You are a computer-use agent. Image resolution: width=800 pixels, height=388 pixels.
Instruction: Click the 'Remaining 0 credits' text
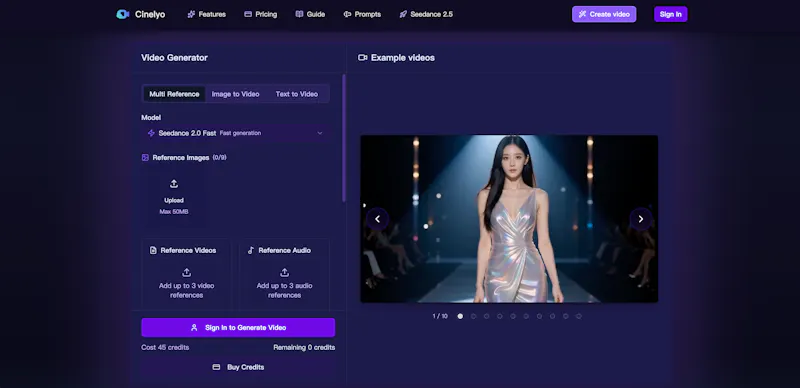[x=304, y=348]
